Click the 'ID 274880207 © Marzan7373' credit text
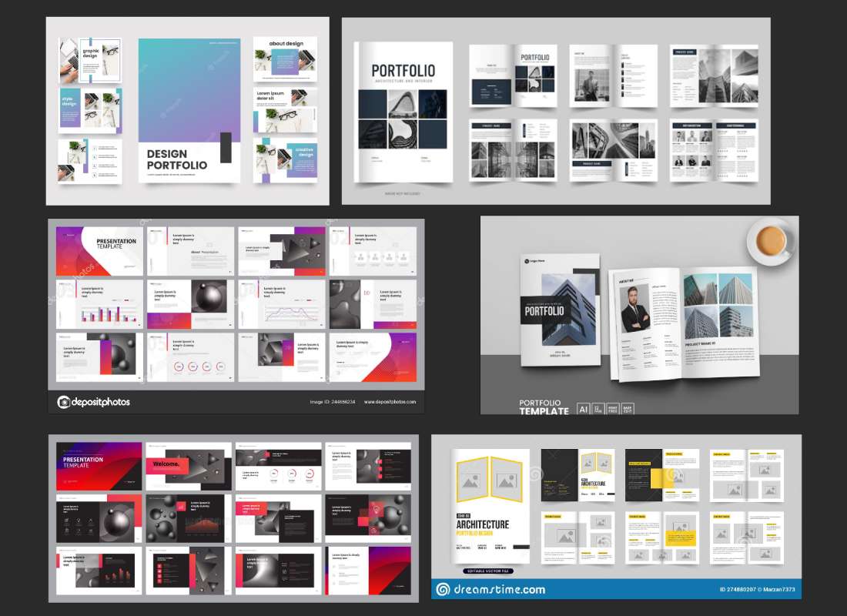 pyautogui.click(x=758, y=590)
